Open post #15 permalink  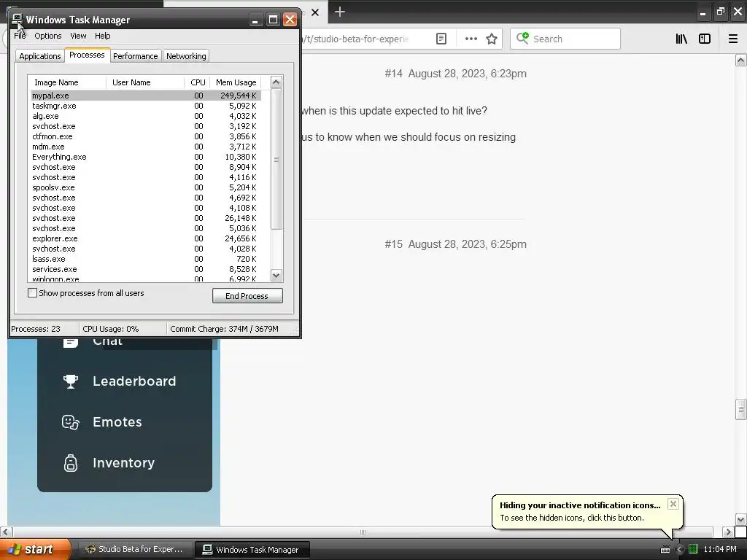point(393,244)
